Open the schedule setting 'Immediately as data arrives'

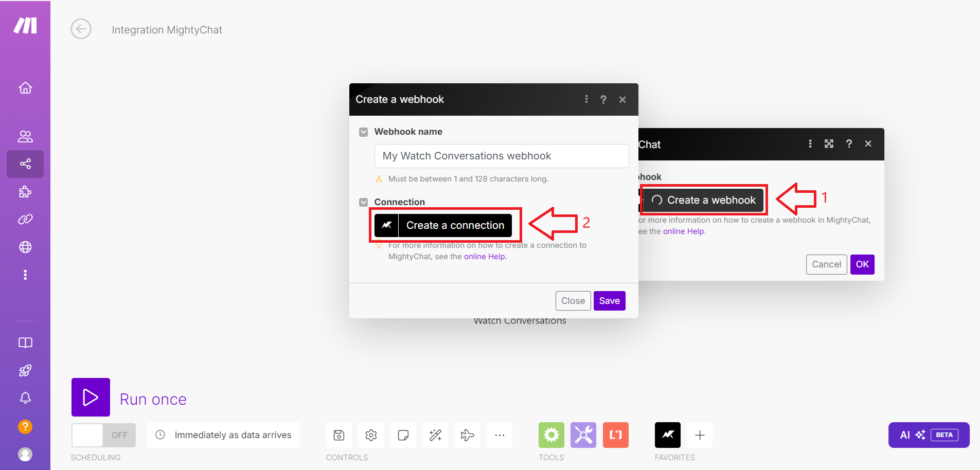(x=224, y=435)
